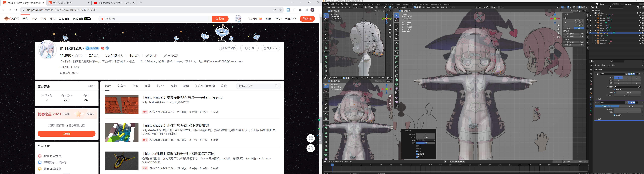Collapse the 镜像 modifier panel arrow
The height and width of the screenshot is (174, 644).
tap(595, 74)
